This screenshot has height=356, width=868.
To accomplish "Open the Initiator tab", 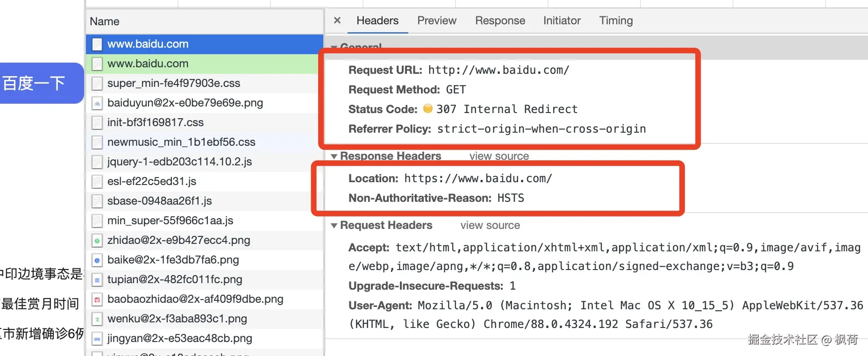I will point(562,21).
